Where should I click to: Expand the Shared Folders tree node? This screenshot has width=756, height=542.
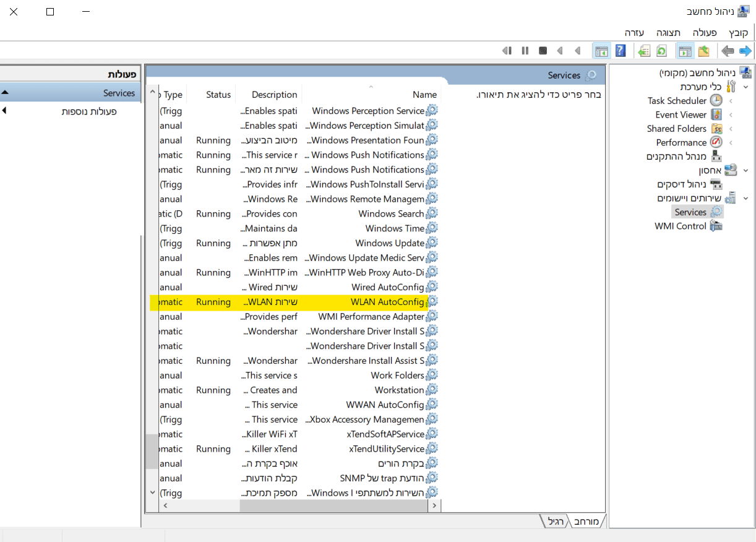click(731, 129)
